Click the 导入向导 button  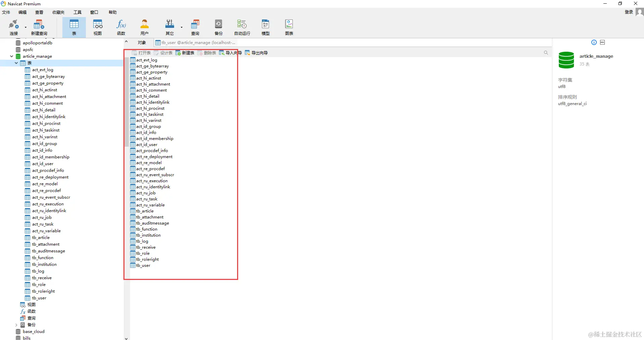pyautogui.click(x=230, y=53)
